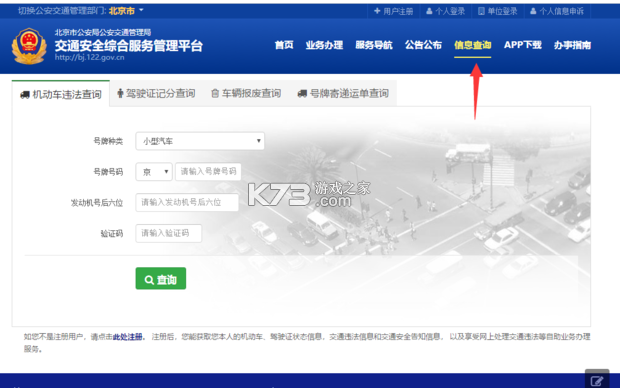Screen dimensions: 620x388
Task: Switch to the 号牌寄递运单查询 tab
Action: point(343,93)
